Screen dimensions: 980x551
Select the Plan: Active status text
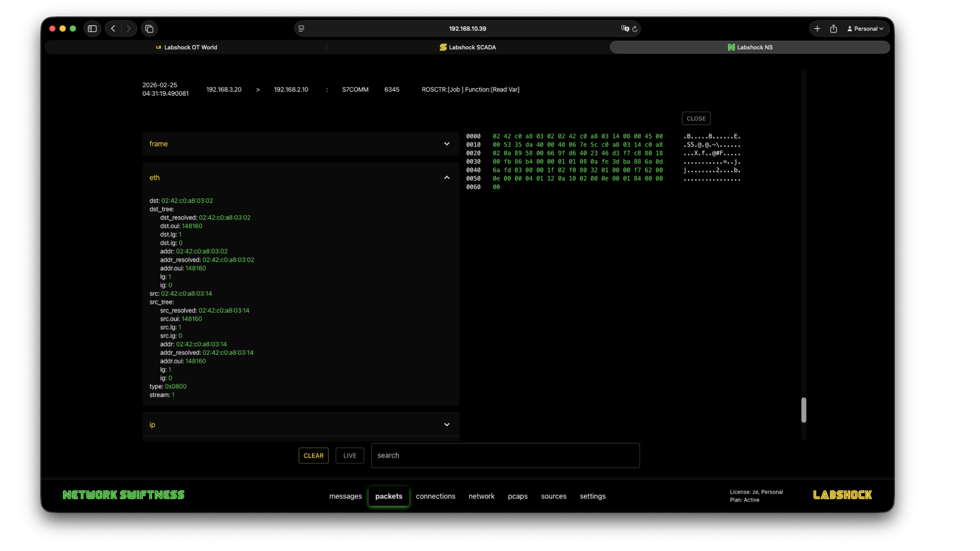point(745,500)
